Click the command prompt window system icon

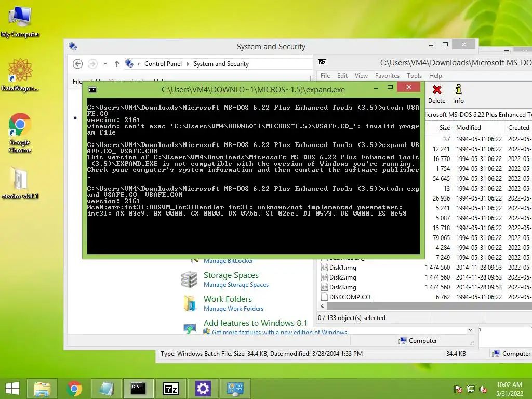coord(92,90)
